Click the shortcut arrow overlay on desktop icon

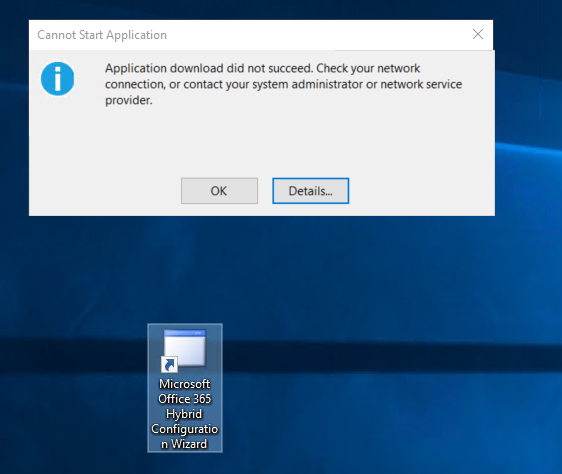[169, 365]
